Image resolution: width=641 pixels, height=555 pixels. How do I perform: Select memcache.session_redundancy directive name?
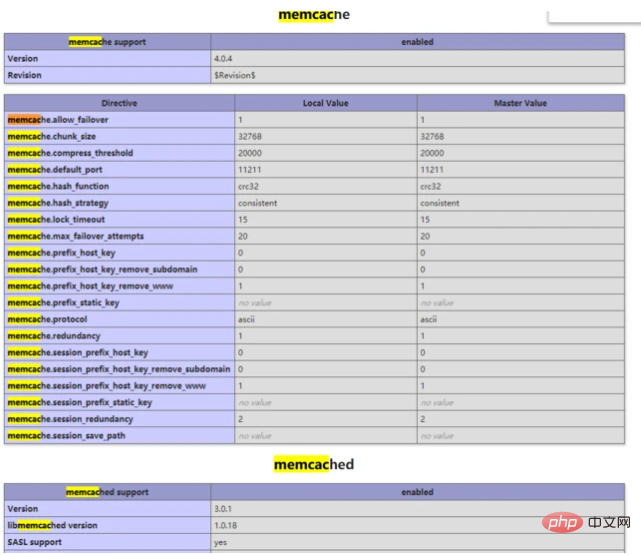pos(70,419)
